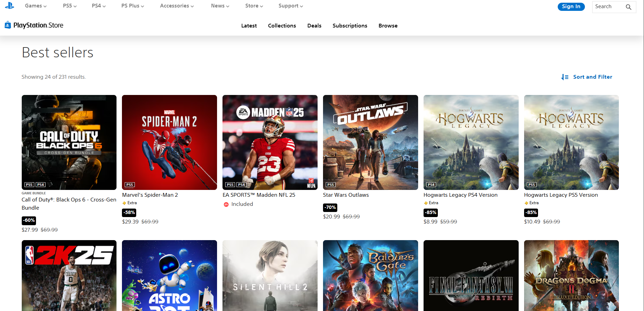Click the search magnifier icon

click(628, 7)
